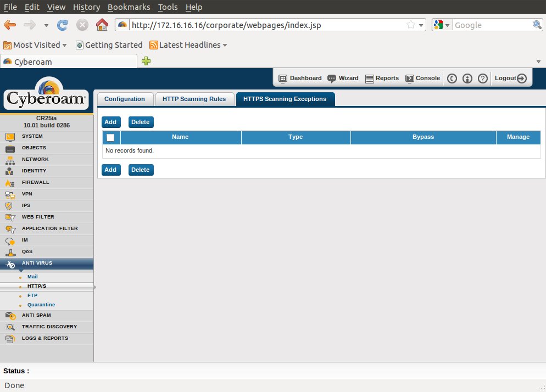The height and width of the screenshot is (392, 546).
Task: Click the ANTI SPAM envelope icon
Action: 10,316
